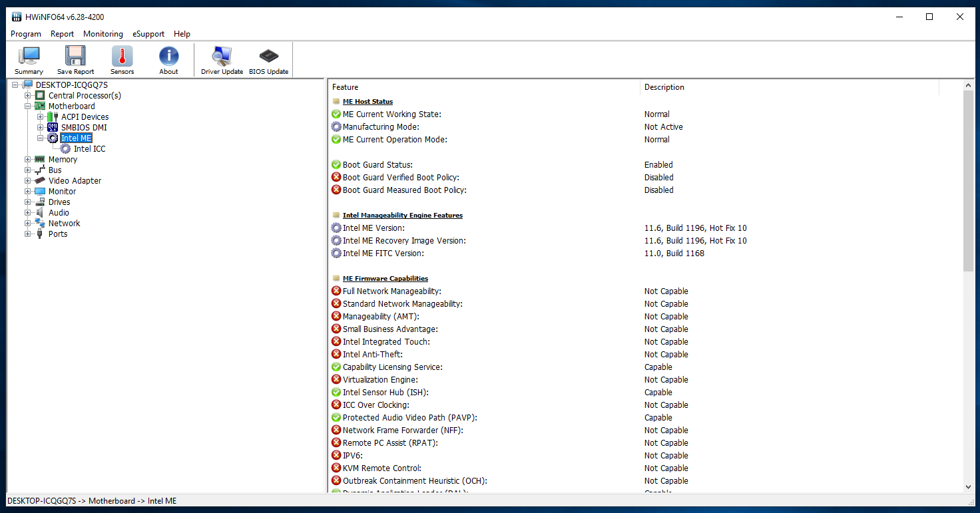Click the Central Processor(s) chip icon
The image size is (980, 513).
(x=40, y=96)
